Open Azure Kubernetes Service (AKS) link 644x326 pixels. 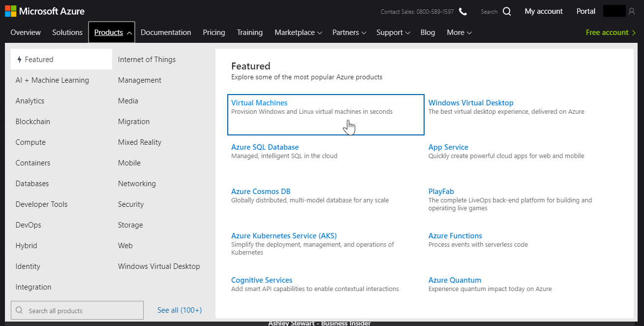pyautogui.click(x=284, y=236)
